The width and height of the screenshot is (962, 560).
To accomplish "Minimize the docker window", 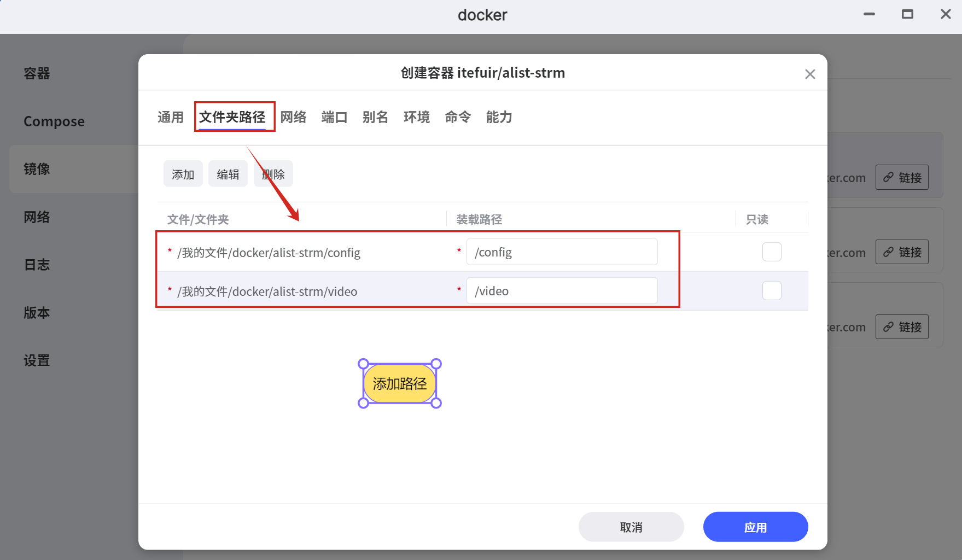I will pos(869,15).
